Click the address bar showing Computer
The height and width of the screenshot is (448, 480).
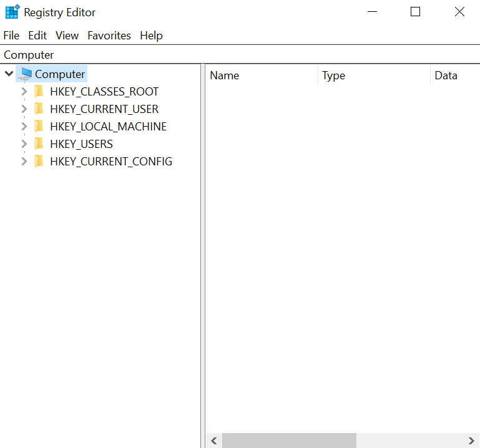(x=240, y=55)
